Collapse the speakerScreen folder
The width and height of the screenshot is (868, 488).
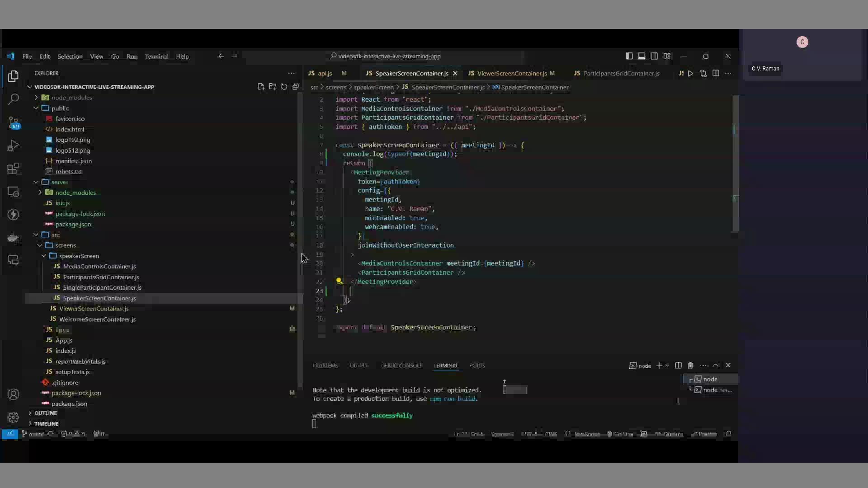click(x=44, y=256)
